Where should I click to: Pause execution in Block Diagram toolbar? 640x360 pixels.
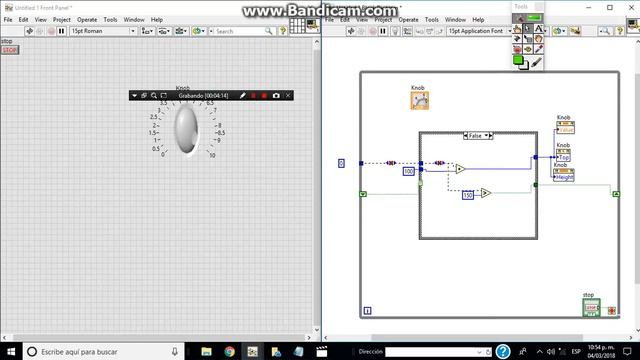coord(383,31)
